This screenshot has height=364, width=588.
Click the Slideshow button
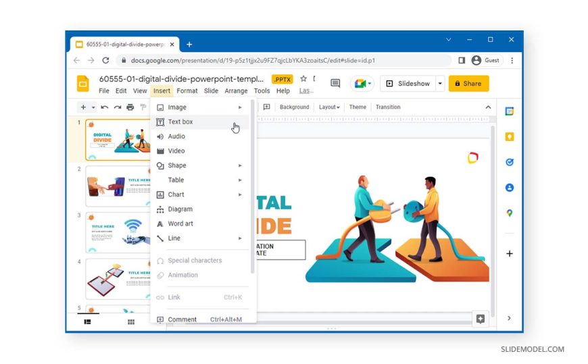[408, 84]
